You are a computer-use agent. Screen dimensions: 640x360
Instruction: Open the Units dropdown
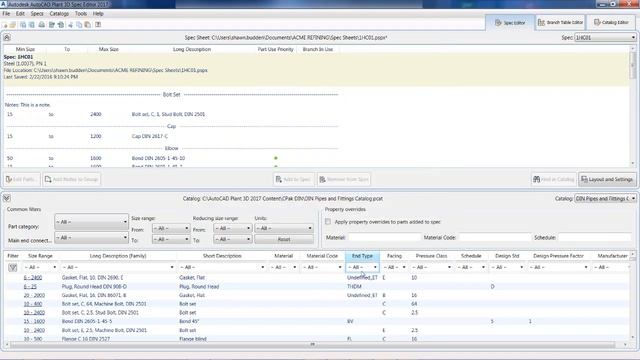(x=284, y=228)
